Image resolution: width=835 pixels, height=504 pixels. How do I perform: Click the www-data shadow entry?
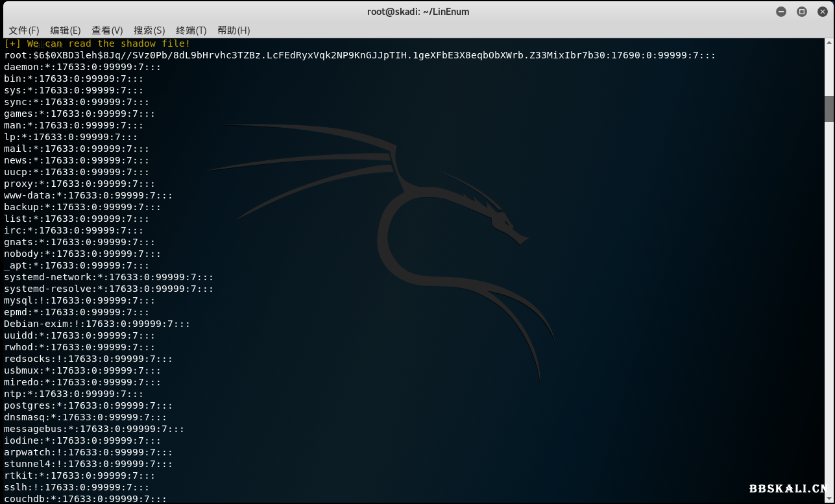click(x=88, y=196)
